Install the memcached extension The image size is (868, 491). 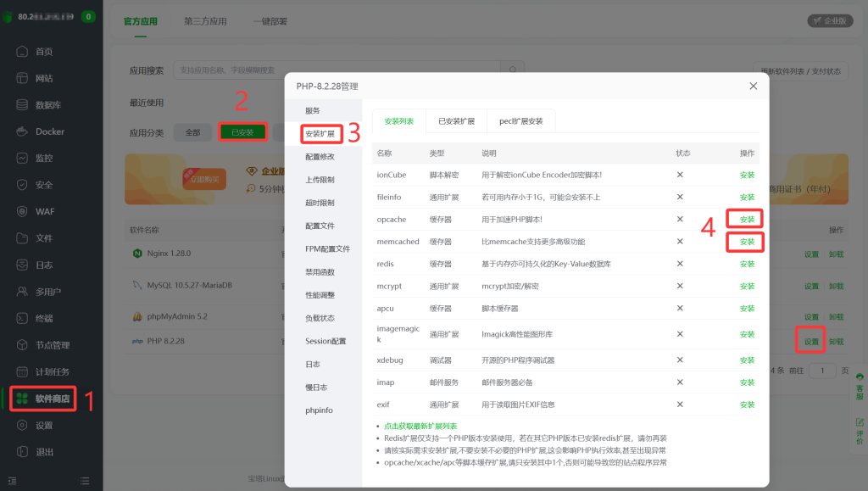(x=745, y=242)
